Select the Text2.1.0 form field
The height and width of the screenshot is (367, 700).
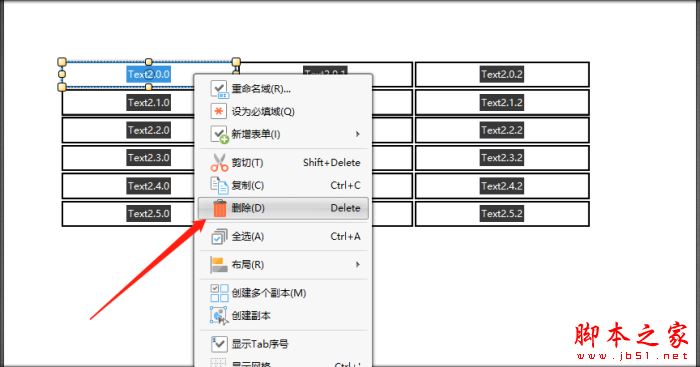(x=128, y=102)
